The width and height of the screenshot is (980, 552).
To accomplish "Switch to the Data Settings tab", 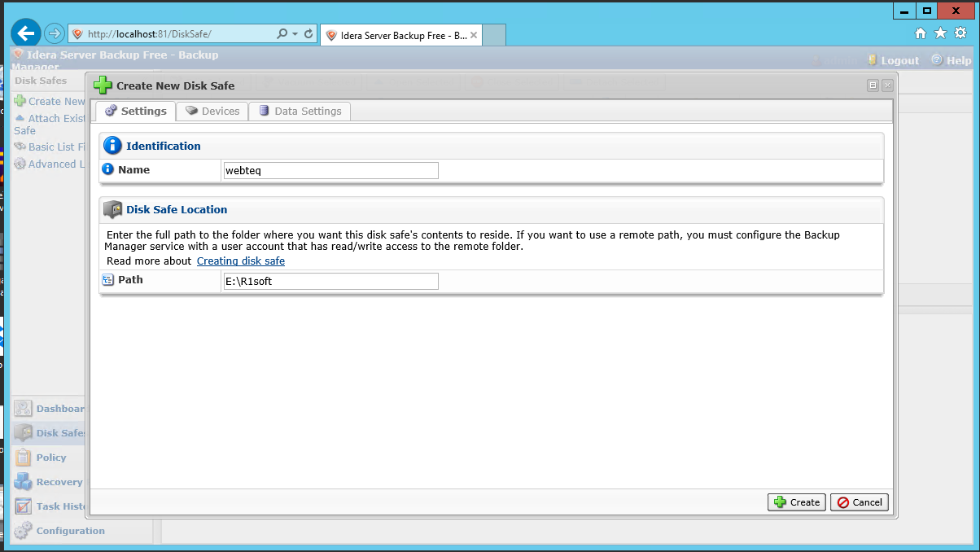I will [x=300, y=112].
